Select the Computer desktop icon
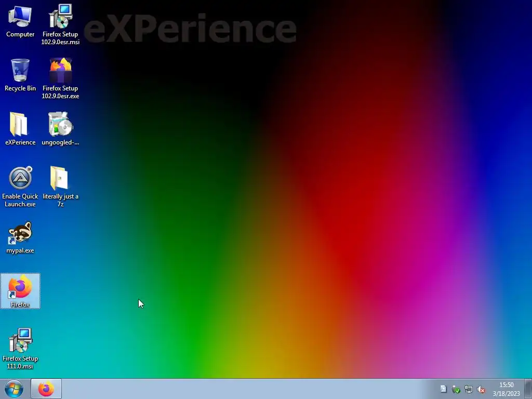The image size is (532, 399). tap(20, 21)
